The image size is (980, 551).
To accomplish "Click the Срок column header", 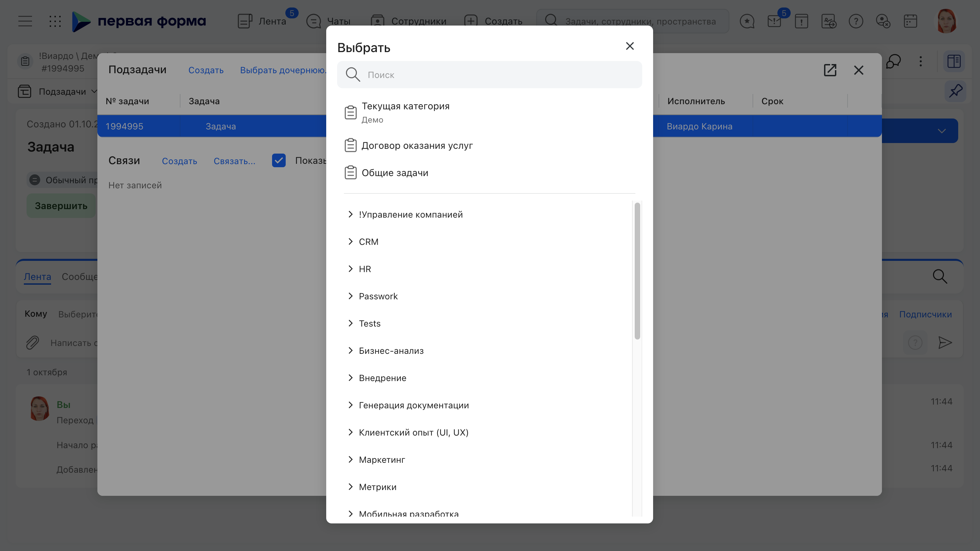I will 772,101.
